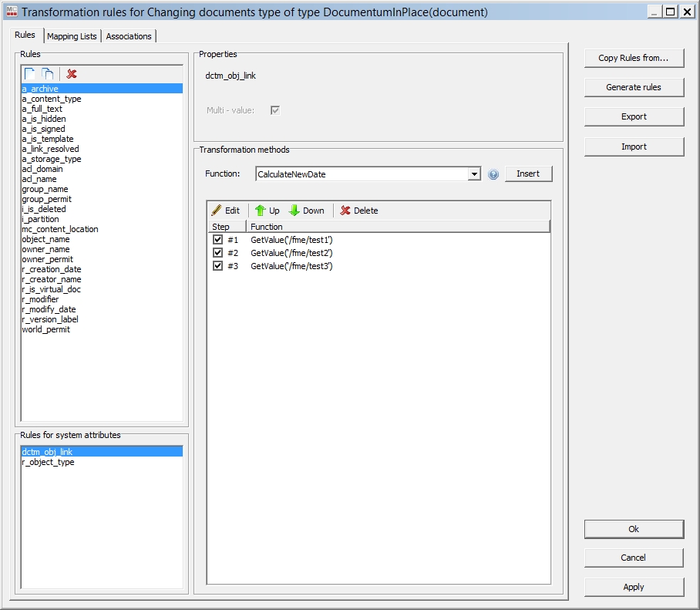Select the owner_name rule in list
This screenshot has width=700, height=610.
45,249
